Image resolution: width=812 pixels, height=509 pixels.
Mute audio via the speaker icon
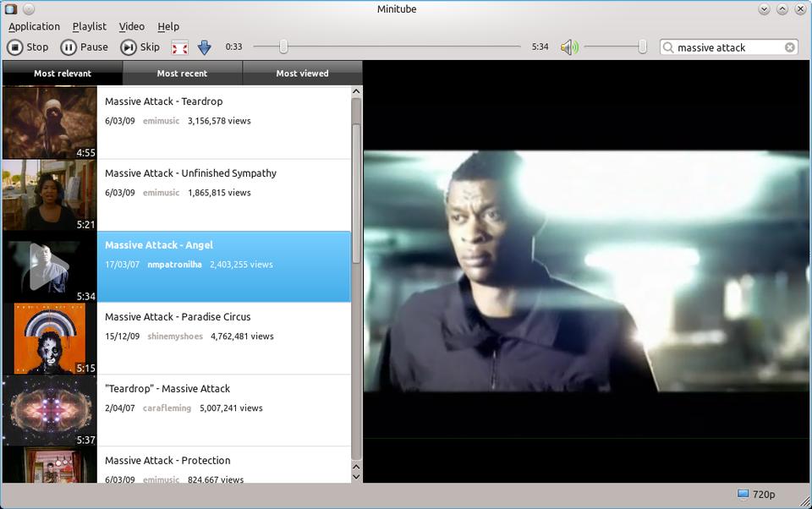569,47
